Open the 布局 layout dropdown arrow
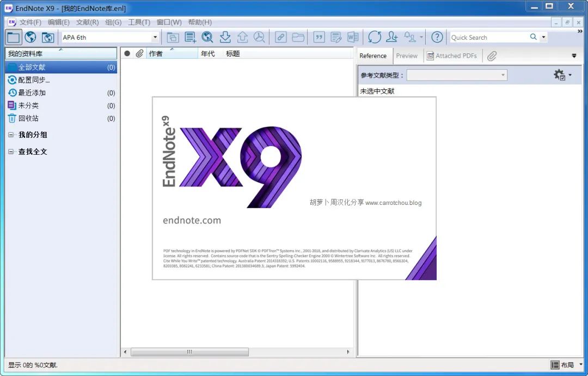Viewport: 588px width, 376px height. tap(581, 365)
